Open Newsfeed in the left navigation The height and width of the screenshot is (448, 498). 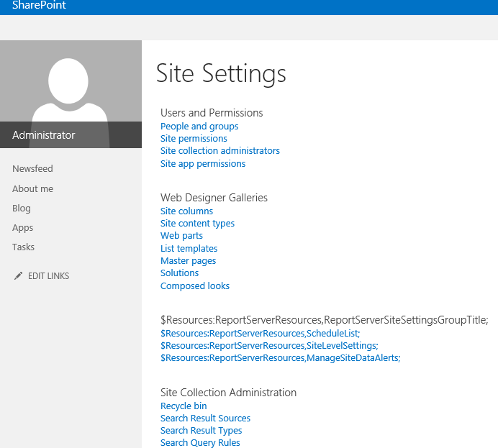click(x=32, y=169)
